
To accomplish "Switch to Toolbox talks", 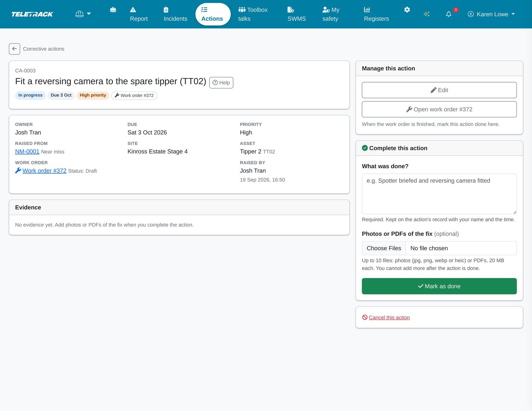I will coord(253,14).
